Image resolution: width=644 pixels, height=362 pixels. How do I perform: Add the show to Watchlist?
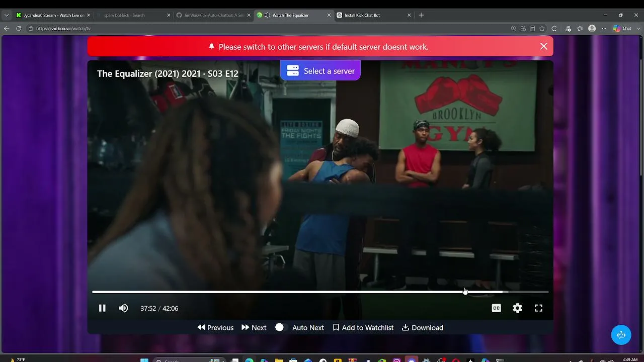pyautogui.click(x=363, y=328)
